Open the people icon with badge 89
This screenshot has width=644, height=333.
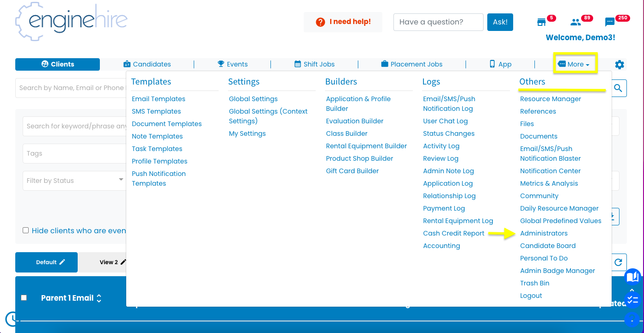[576, 22]
